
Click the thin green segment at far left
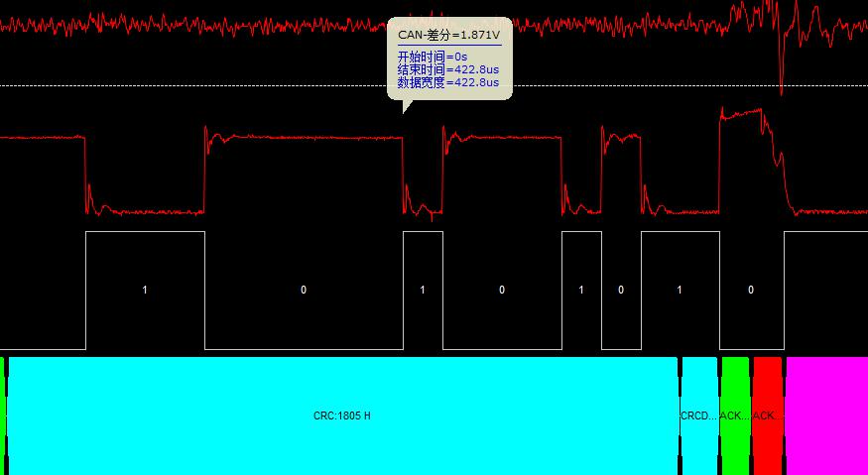[3, 416]
